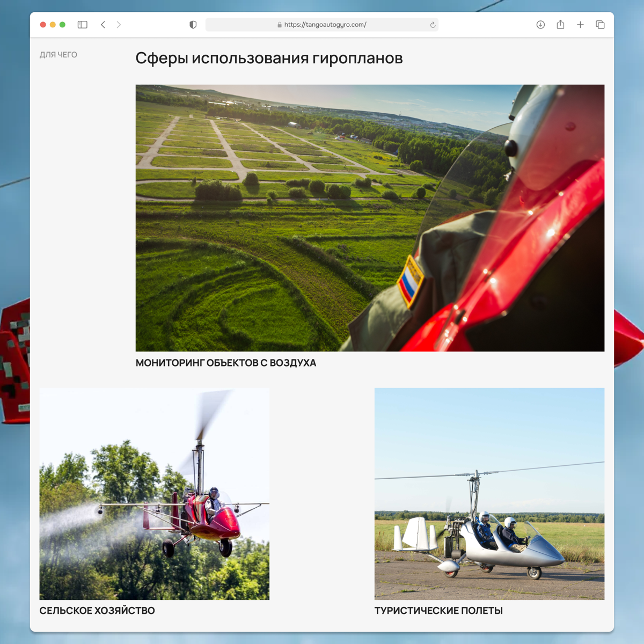Open the Safari downloads icon
The height and width of the screenshot is (644, 644).
[x=540, y=24]
